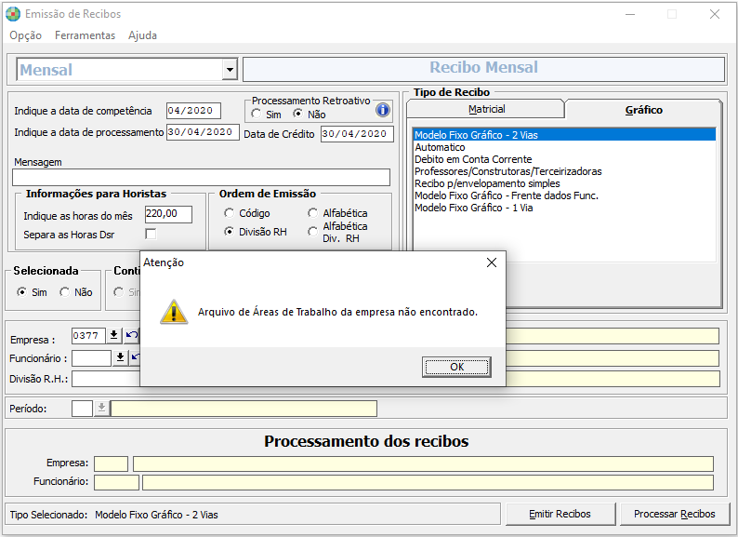Viewport: 739px width, 537px height.
Task: Click the Processar Recibos button
Action: coord(674,514)
